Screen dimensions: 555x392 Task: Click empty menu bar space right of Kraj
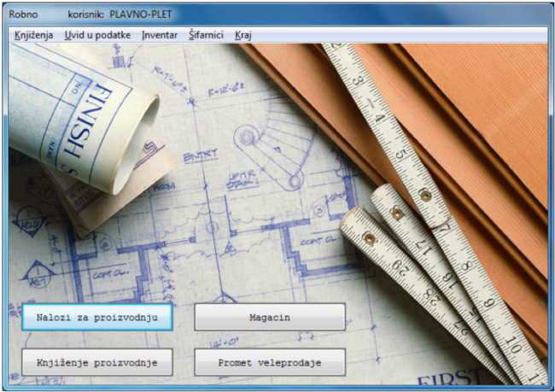click(393, 35)
